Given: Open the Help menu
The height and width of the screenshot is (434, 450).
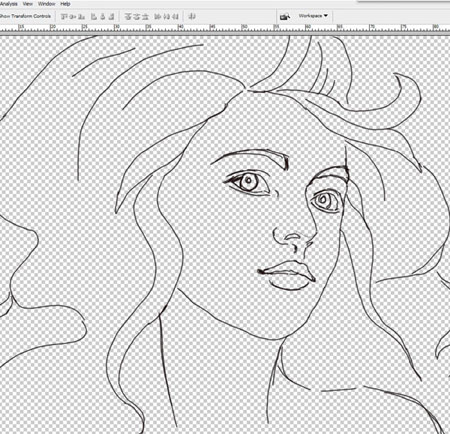Looking at the screenshot, I should (x=65, y=4).
